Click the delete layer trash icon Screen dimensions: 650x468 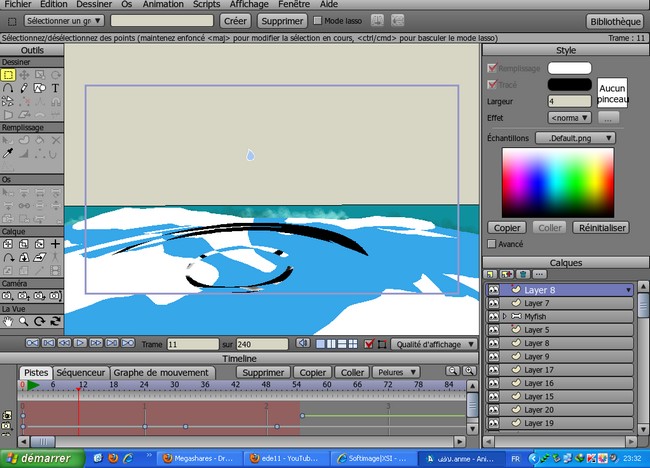click(x=523, y=273)
